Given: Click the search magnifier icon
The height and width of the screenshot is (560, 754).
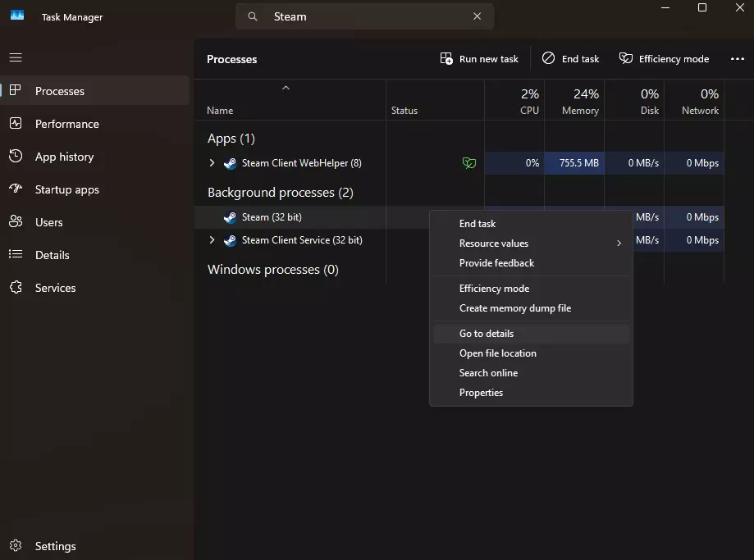Looking at the screenshot, I should 253,16.
